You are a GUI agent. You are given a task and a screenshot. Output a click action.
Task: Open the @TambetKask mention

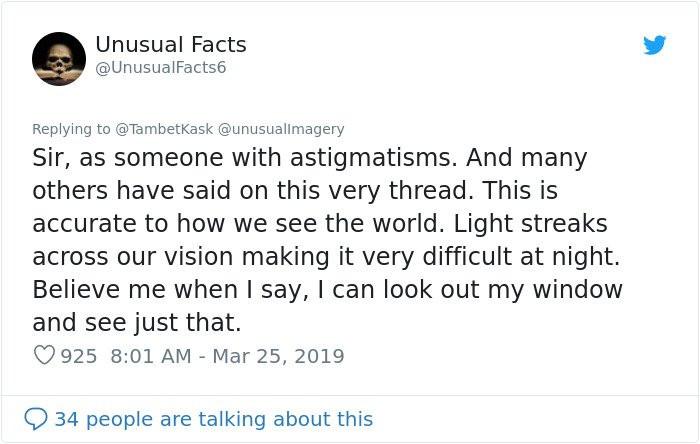click(x=164, y=129)
